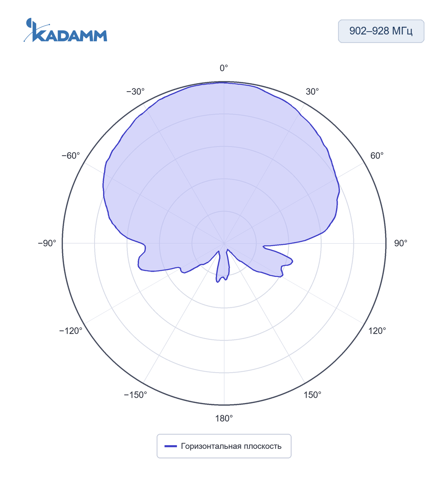Click the 60° angle label
This screenshot has width=448, height=491.
tap(377, 156)
